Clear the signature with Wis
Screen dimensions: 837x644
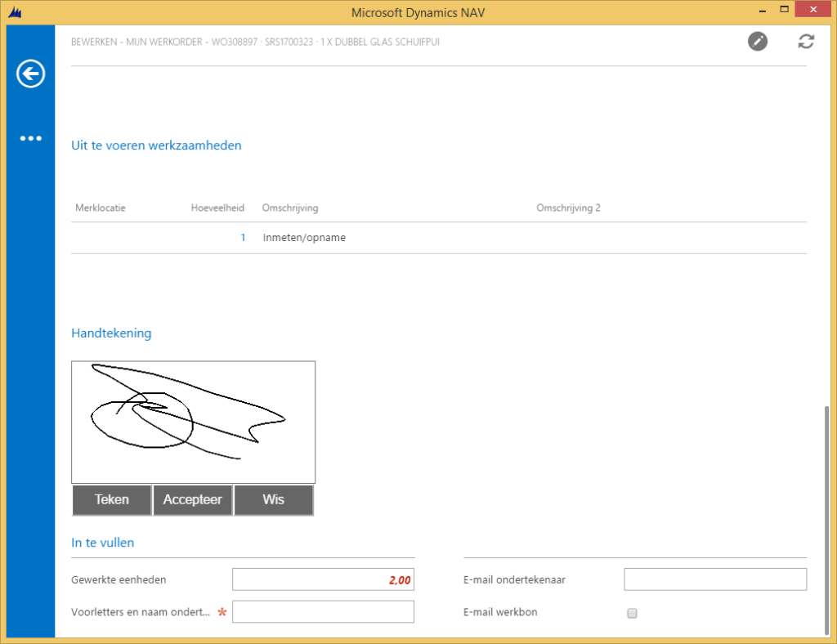coord(273,500)
